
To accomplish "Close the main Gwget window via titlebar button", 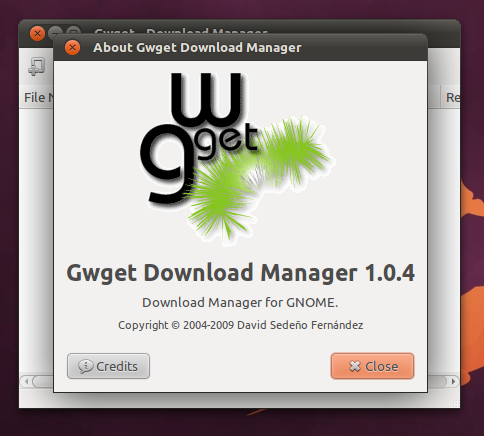I will [x=37, y=34].
